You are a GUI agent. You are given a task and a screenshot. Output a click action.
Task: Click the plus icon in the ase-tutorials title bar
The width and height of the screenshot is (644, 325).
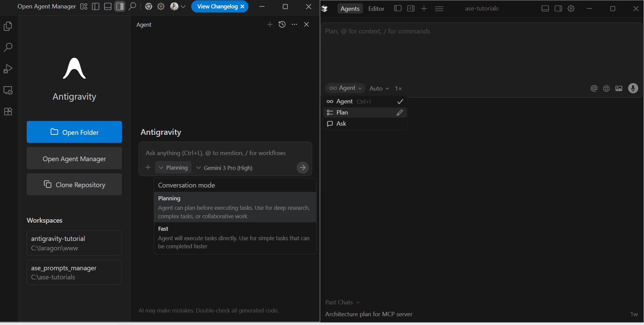point(424,8)
